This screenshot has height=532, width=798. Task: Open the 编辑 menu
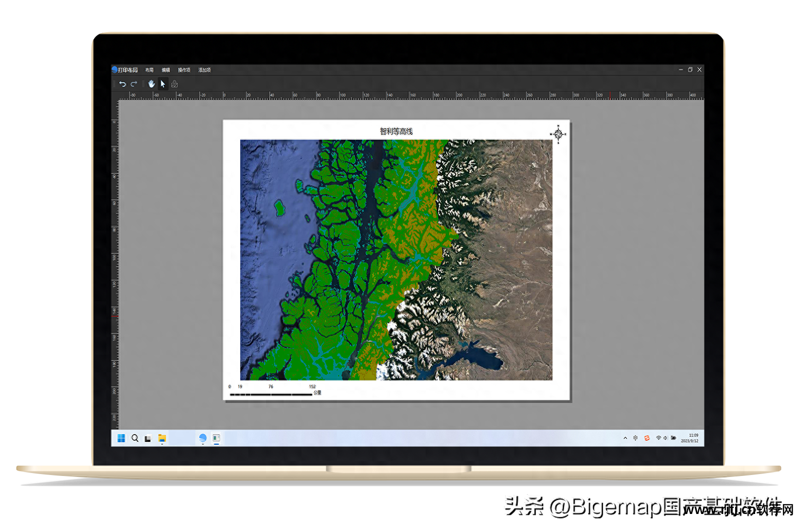166,70
